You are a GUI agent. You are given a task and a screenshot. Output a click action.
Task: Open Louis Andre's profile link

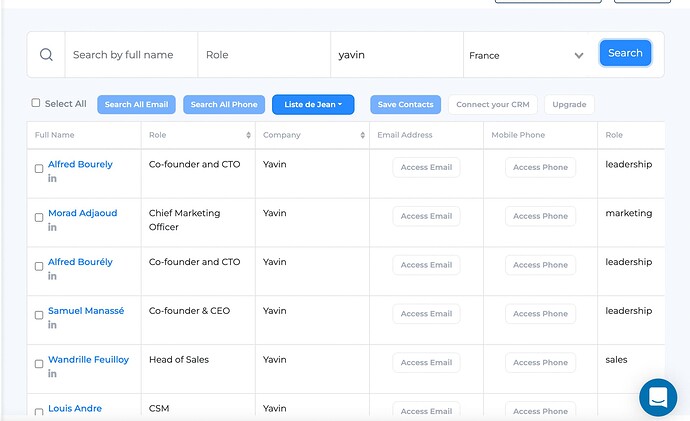coord(75,408)
